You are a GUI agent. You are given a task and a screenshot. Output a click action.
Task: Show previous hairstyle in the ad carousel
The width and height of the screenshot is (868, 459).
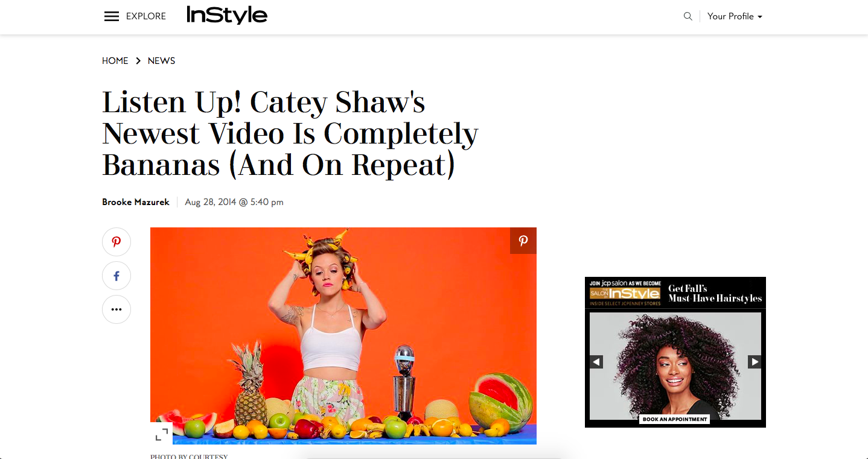(596, 362)
